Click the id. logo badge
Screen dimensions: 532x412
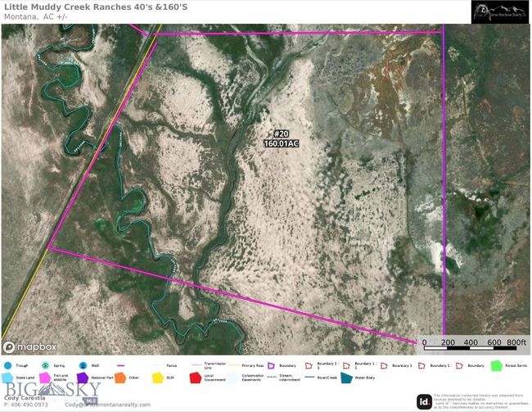tap(424, 401)
